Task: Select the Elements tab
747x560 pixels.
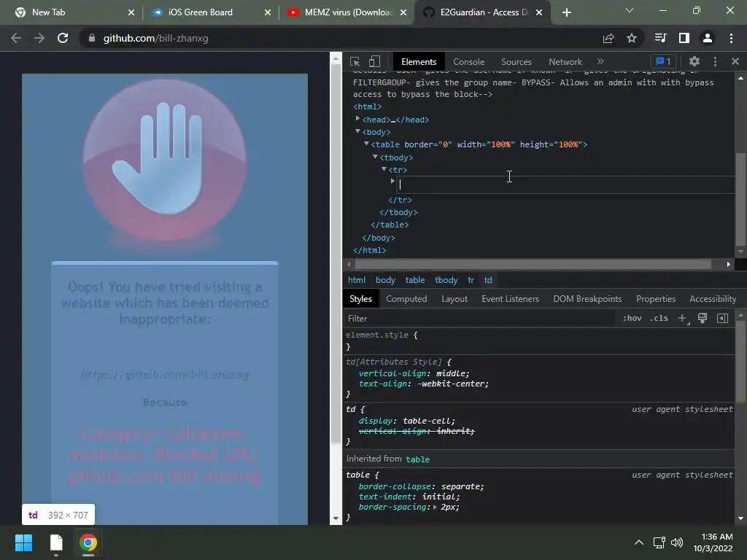Action: (x=419, y=62)
